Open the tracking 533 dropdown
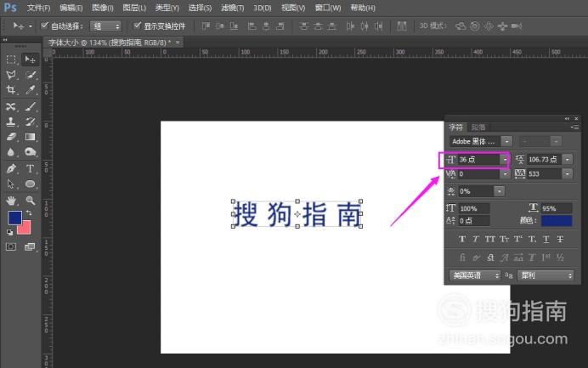 pos(568,174)
